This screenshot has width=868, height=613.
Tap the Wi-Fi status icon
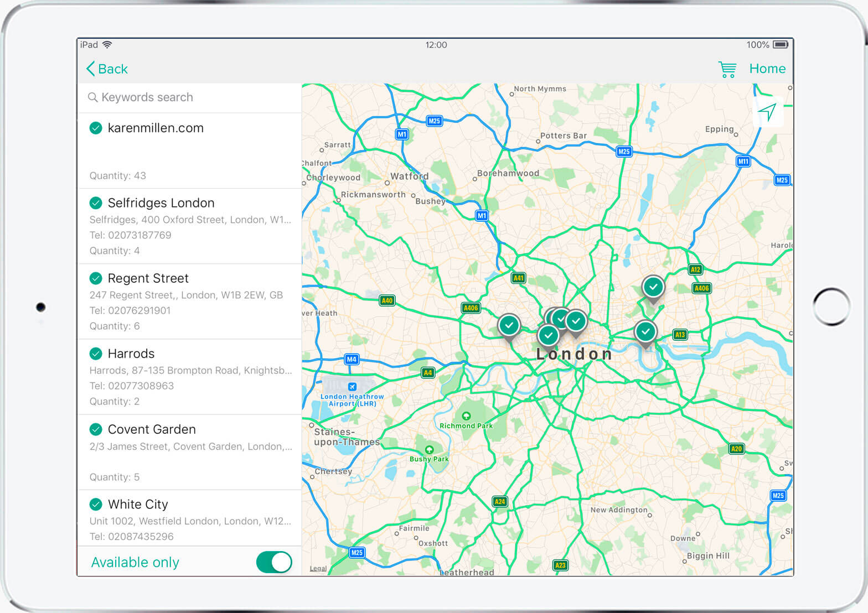pyautogui.click(x=107, y=45)
